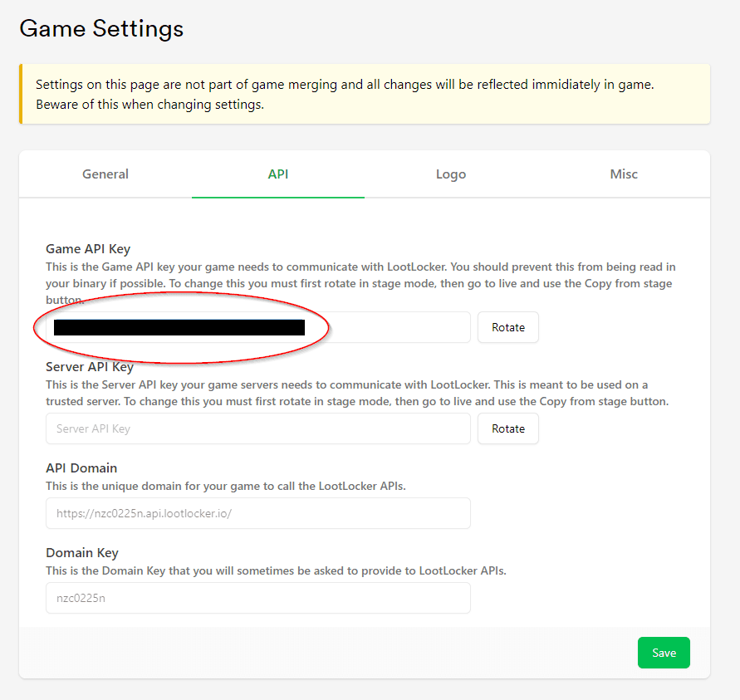Click the Game API Key description paragraph
740x700 pixels.
tap(360, 283)
